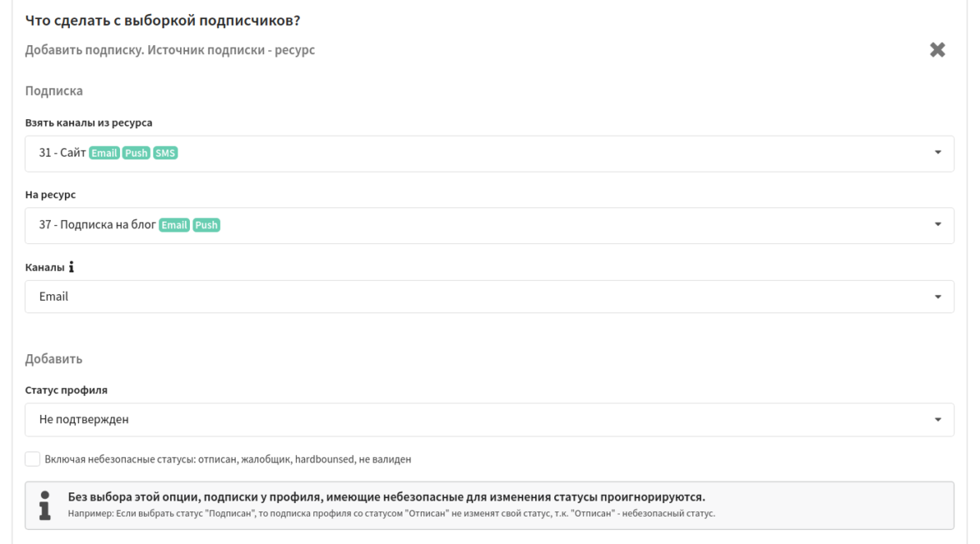The width and height of the screenshot is (980, 544).
Task: Expand the "Взять каналы из ресурса" dropdown arrow
Action: [937, 153]
